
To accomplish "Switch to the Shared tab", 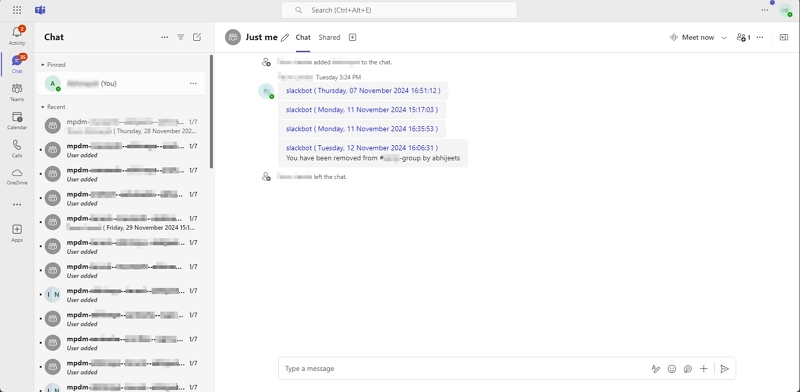I will point(329,37).
